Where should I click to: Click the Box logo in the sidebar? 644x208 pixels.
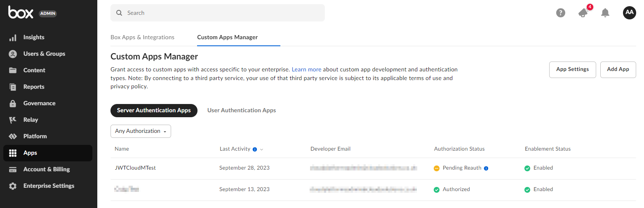[x=21, y=13]
